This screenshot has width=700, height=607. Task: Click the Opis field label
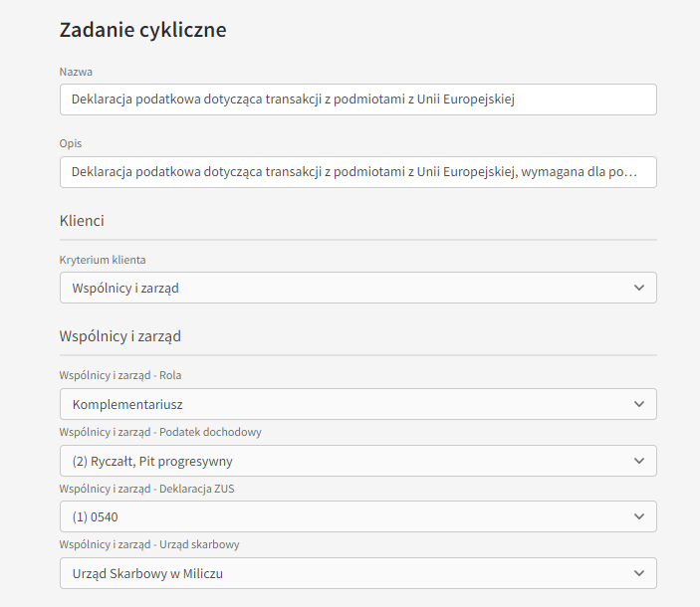coord(71,143)
